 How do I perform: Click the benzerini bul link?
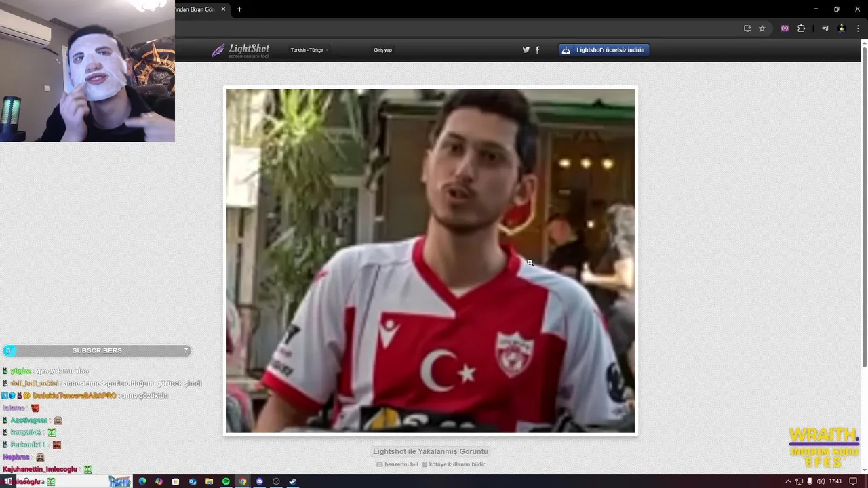pyautogui.click(x=397, y=464)
